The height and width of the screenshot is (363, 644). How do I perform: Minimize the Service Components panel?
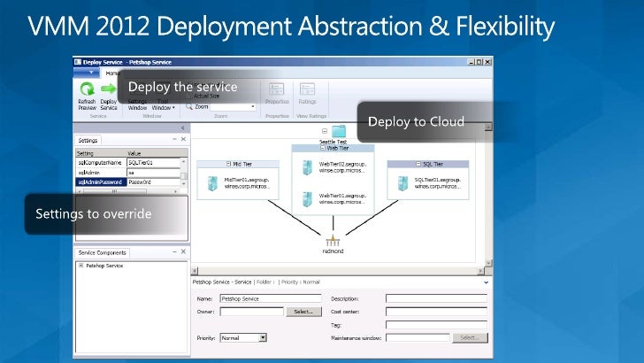point(174,251)
